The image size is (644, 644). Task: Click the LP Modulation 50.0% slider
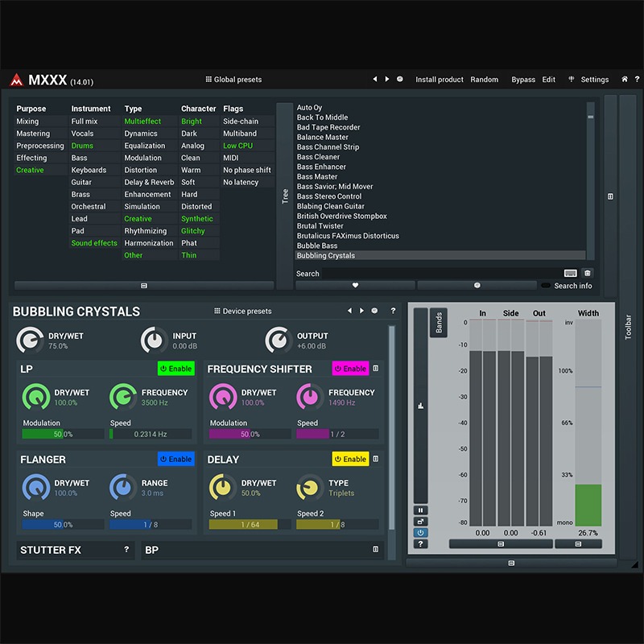pos(63,434)
